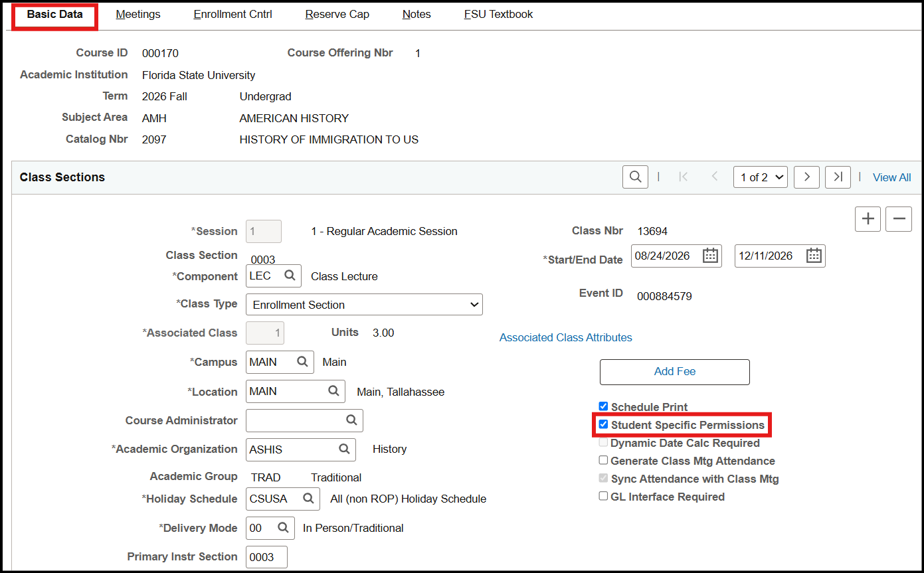Open calendar for end date 12/11/2026
Viewport: 924px width, 573px height.
(814, 256)
